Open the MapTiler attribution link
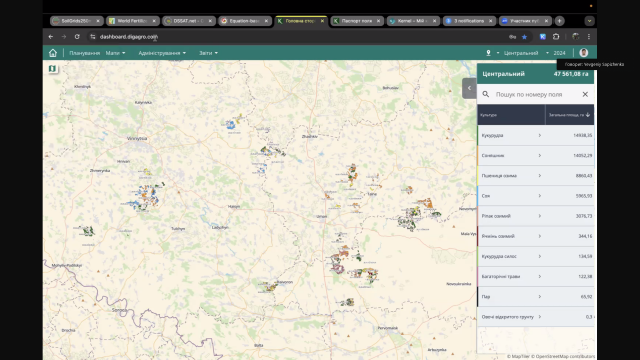This screenshot has height=360, width=640. 518,356
